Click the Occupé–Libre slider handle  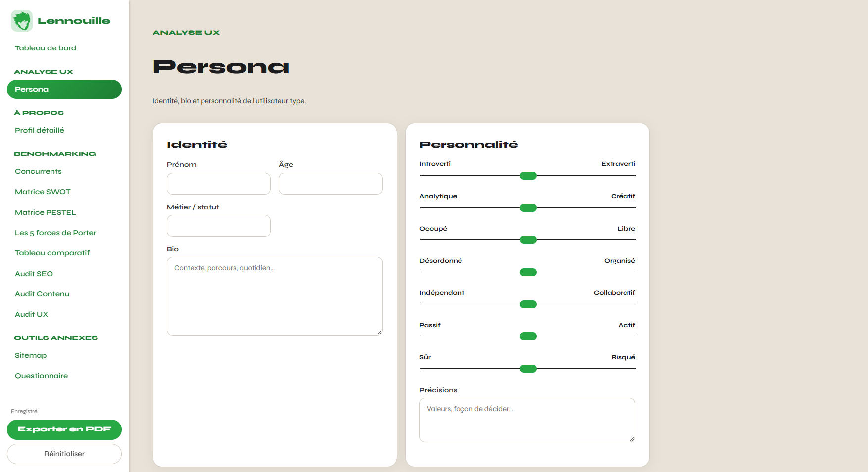(x=528, y=240)
